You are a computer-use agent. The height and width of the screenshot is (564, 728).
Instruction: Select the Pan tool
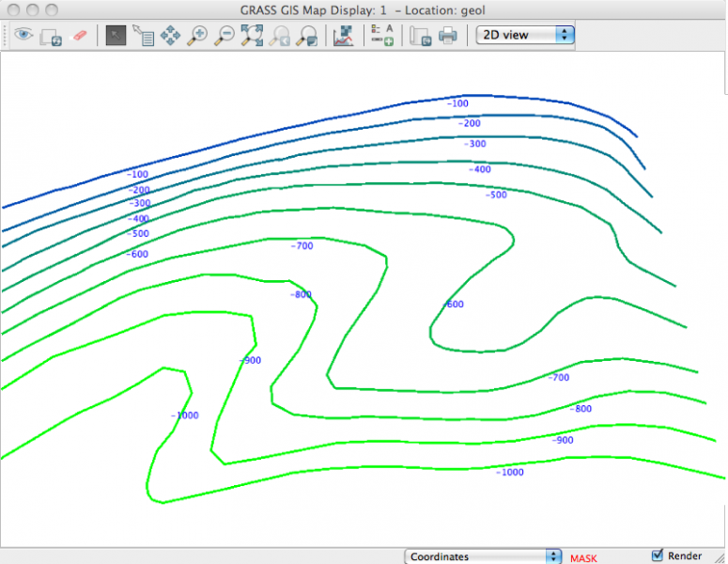(170, 36)
